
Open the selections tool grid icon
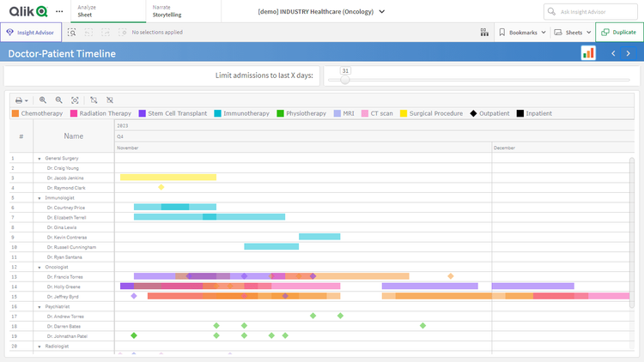485,33
